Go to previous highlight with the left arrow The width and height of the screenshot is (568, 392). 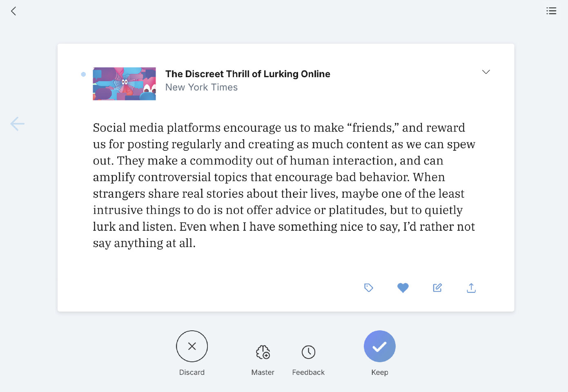coord(18,124)
